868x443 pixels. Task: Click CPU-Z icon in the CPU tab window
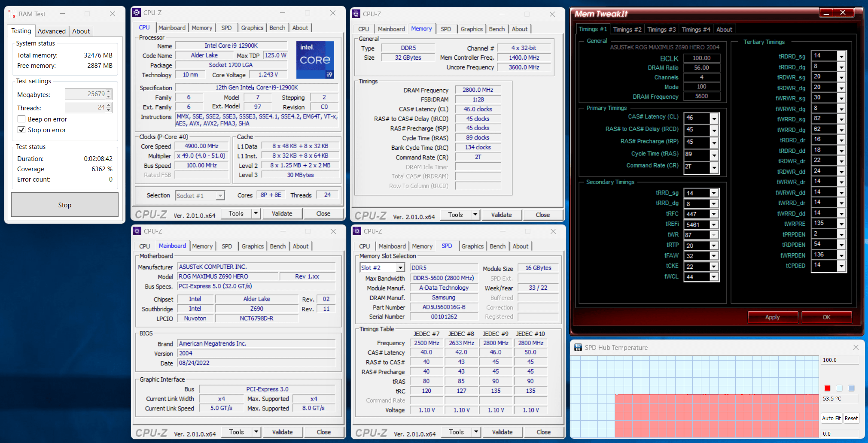tap(137, 13)
